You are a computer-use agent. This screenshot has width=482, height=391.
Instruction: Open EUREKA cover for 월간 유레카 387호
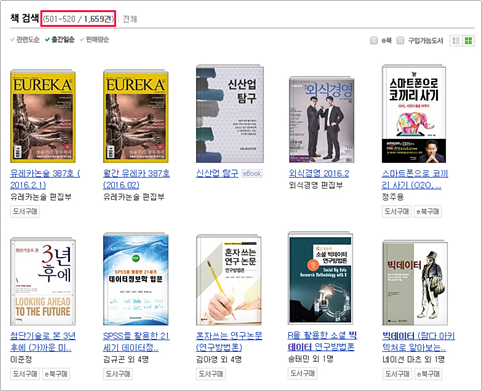coord(136,116)
